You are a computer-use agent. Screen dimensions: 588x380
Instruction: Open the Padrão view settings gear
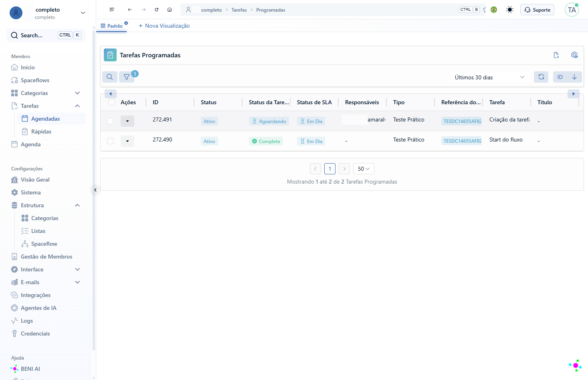tap(126, 23)
